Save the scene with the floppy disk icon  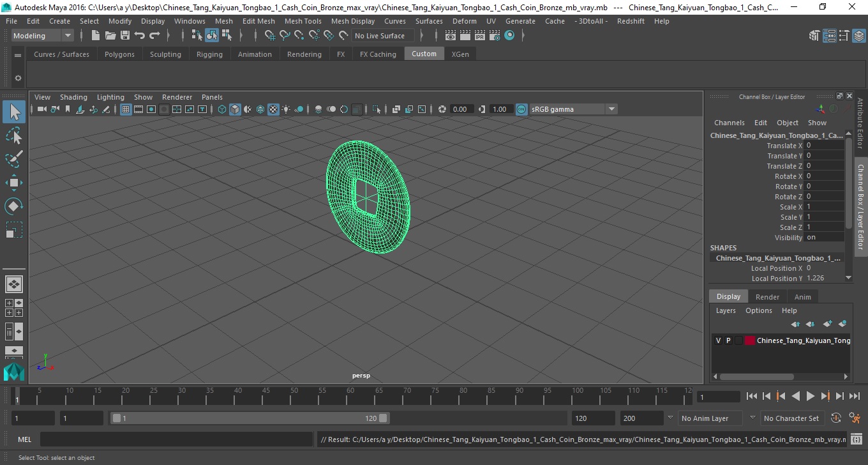pos(125,36)
